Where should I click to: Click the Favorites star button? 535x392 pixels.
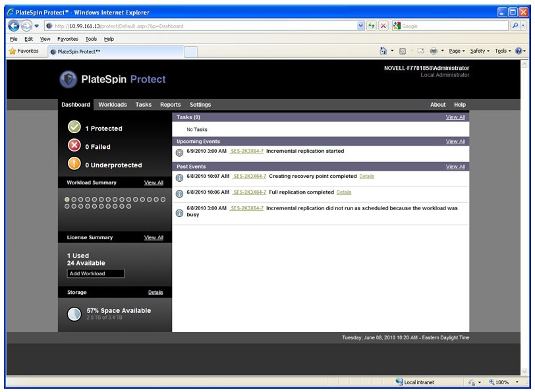pos(24,51)
